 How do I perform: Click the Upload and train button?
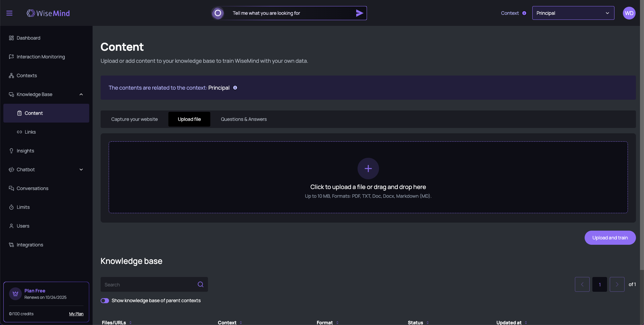[610, 238]
